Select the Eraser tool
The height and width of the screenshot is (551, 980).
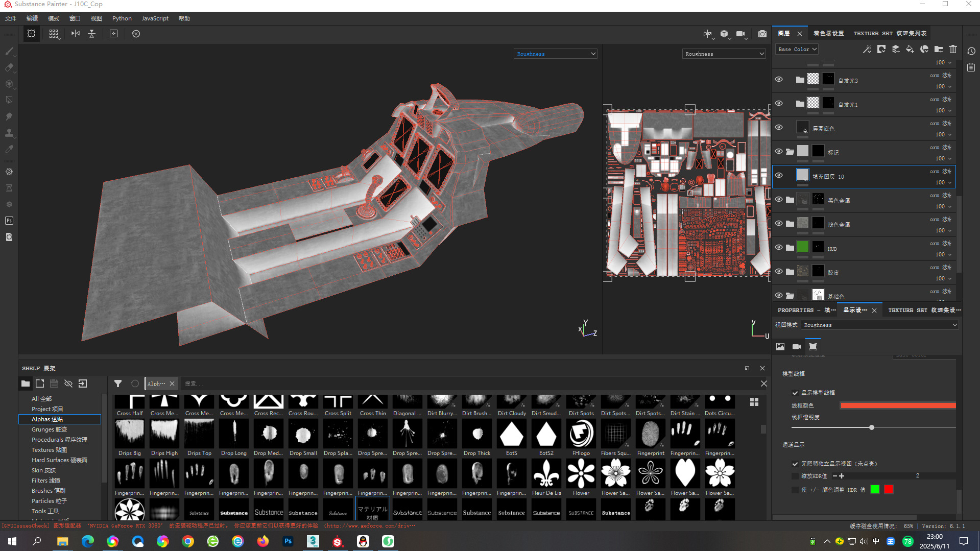coord(9,67)
